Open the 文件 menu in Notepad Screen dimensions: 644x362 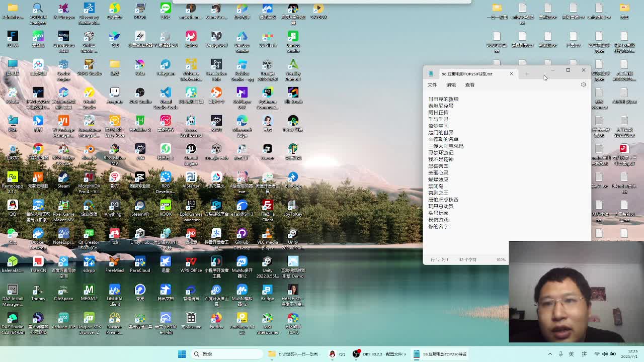pyautogui.click(x=432, y=85)
